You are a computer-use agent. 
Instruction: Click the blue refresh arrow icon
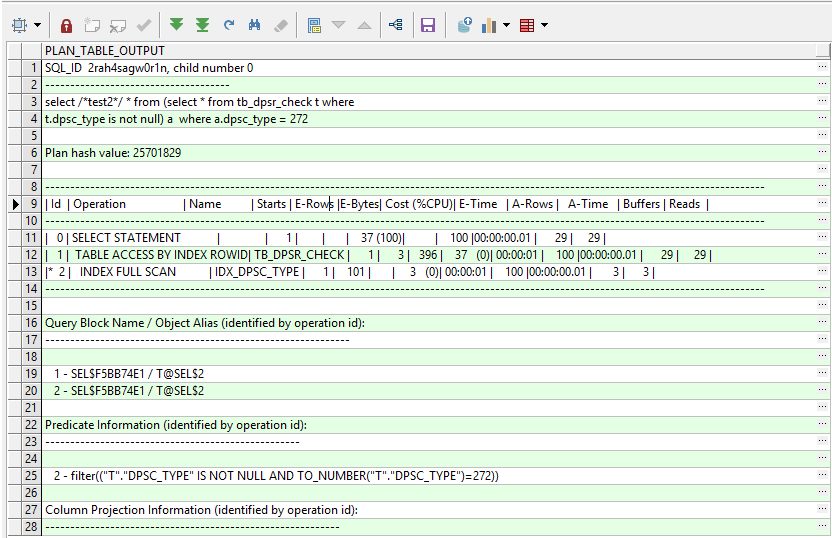click(x=229, y=25)
